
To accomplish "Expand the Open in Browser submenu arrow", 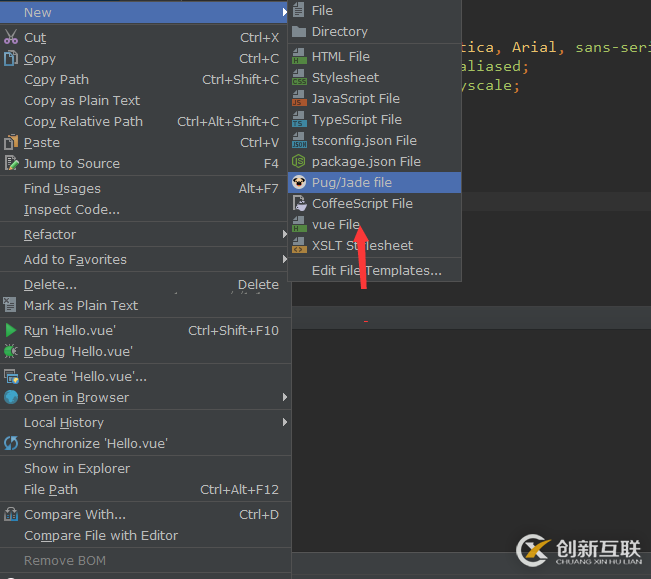I will pyautogui.click(x=284, y=397).
